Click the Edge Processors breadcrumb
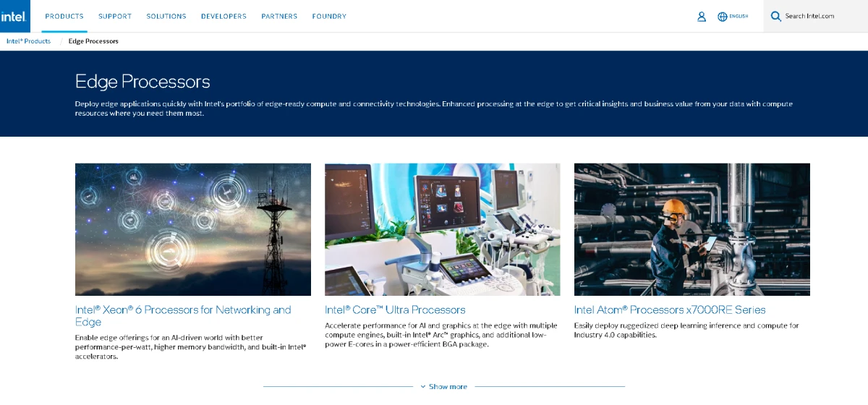This screenshot has width=868, height=405. (93, 41)
